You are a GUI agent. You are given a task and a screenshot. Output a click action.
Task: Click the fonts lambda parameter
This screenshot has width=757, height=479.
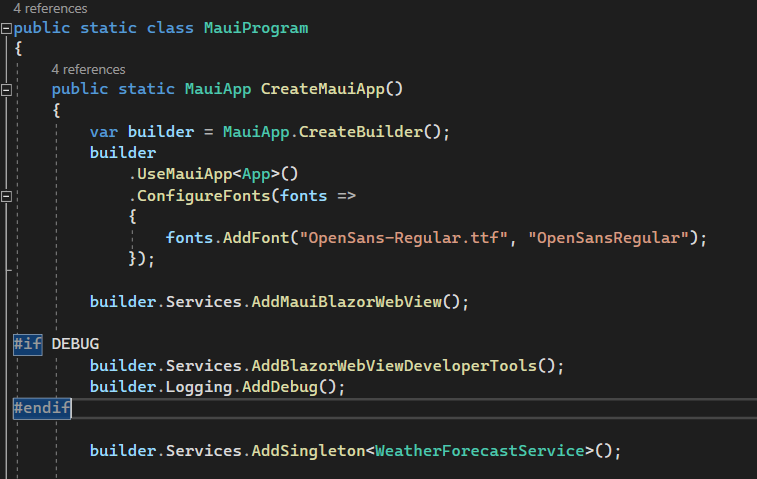coord(304,196)
